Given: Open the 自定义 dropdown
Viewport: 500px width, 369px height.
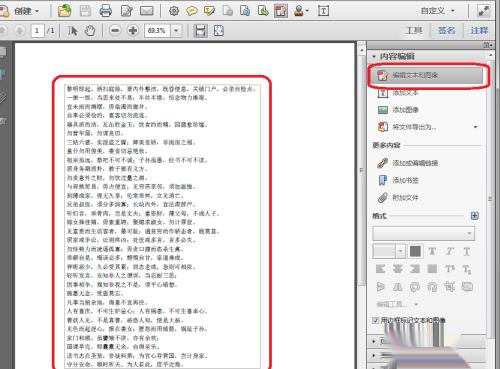Looking at the screenshot, I should [x=437, y=11].
